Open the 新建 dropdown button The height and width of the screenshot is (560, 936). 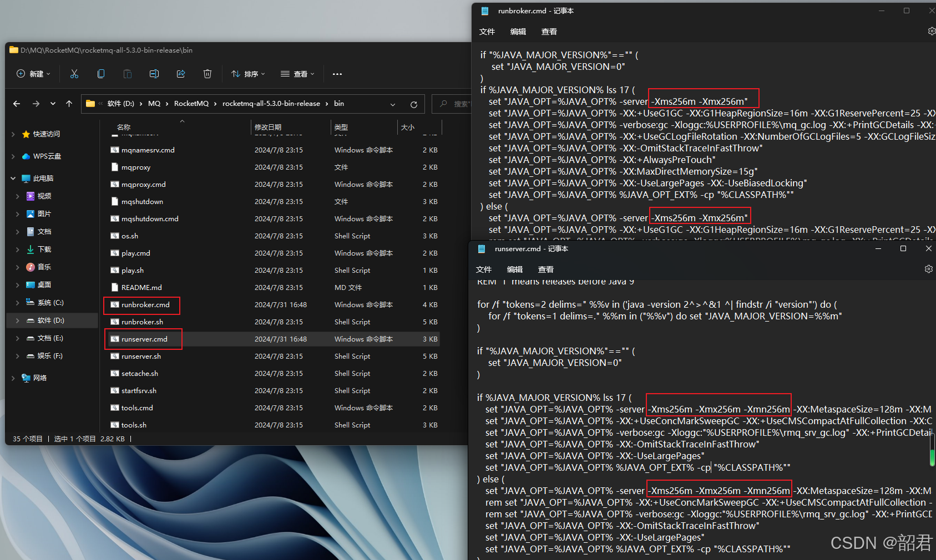[34, 74]
